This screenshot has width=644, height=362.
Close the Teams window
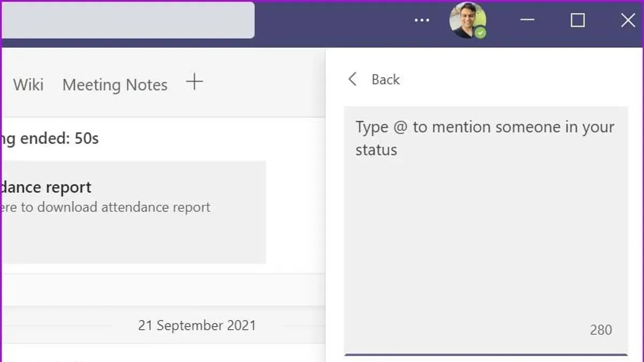[627, 20]
